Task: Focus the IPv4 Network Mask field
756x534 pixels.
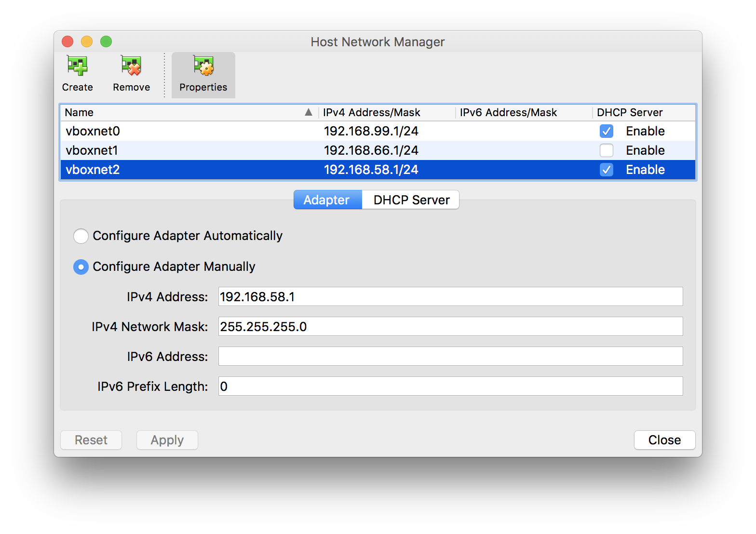Action: 450,326
